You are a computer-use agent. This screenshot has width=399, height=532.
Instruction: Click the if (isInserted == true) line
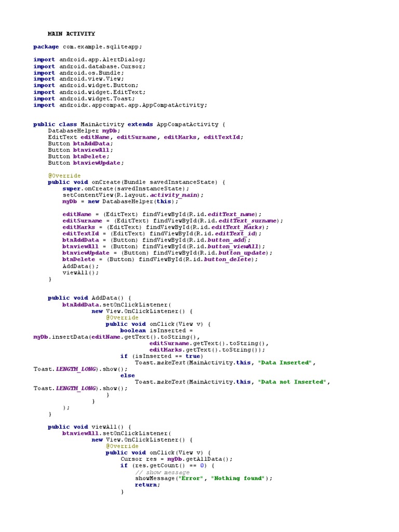click(162, 356)
